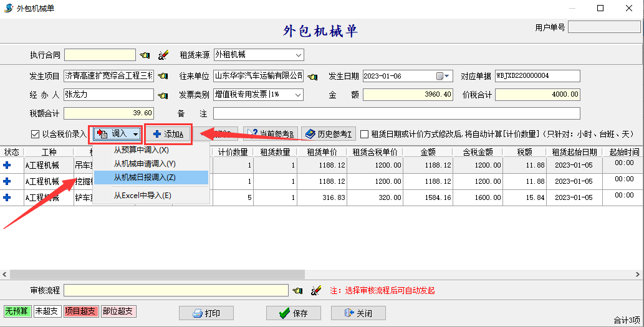
Task: Click the red 项目超支 color legend
Action: click(x=80, y=311)
